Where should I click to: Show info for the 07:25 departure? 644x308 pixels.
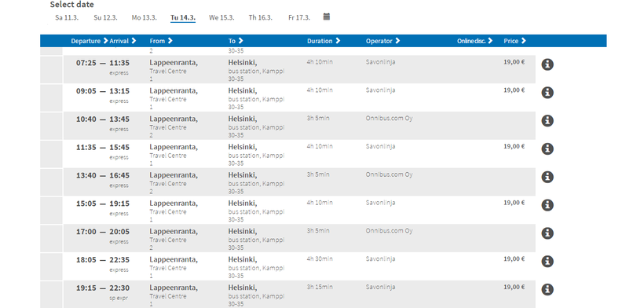coord(547,64)
